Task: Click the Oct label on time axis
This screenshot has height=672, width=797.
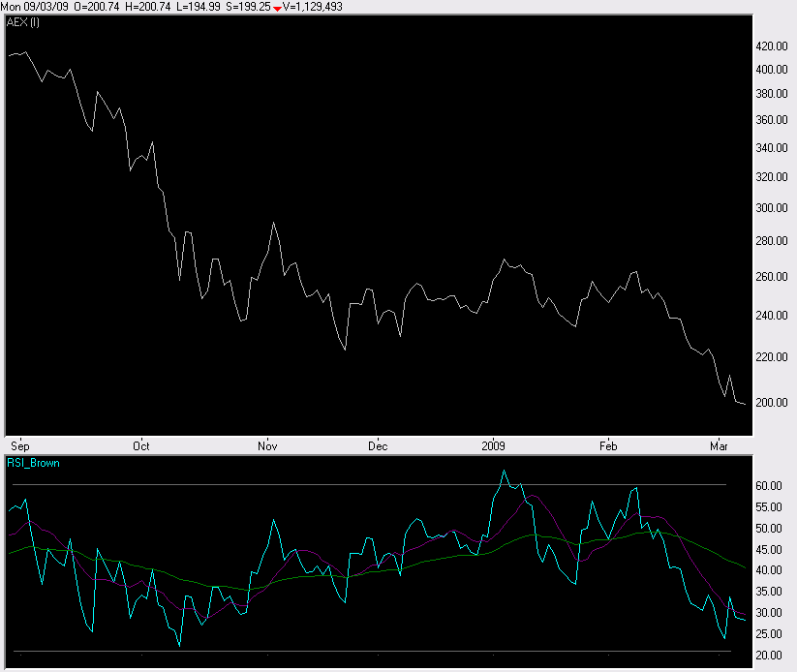Action: pyautogui.click(x=141, y=446)
